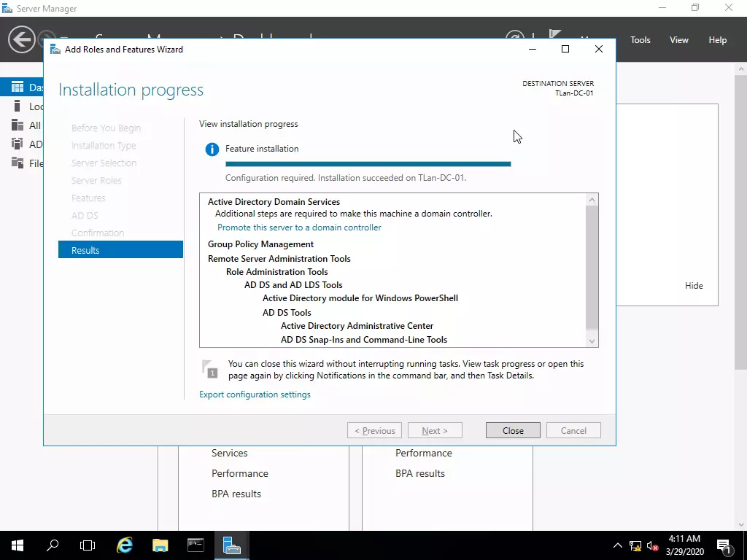Click the notification flag icon in wizard

coord(209,369)
